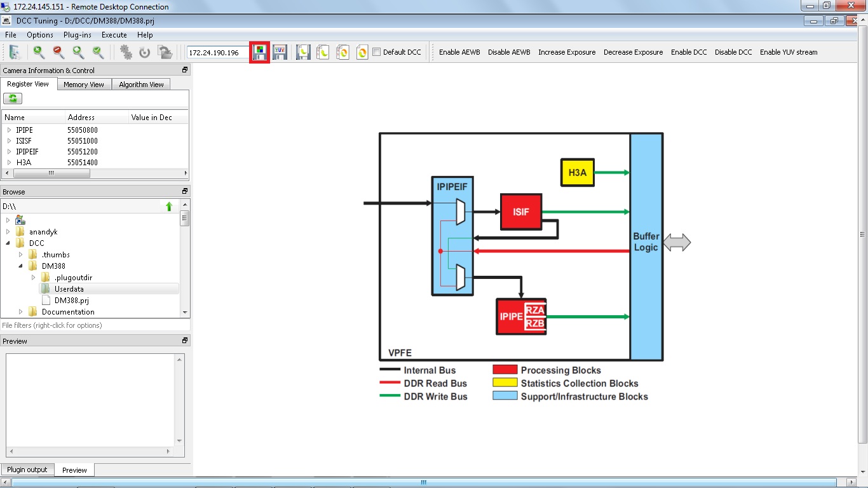Click Decrease Exposure
868x488 pixels.
(634, 52)
